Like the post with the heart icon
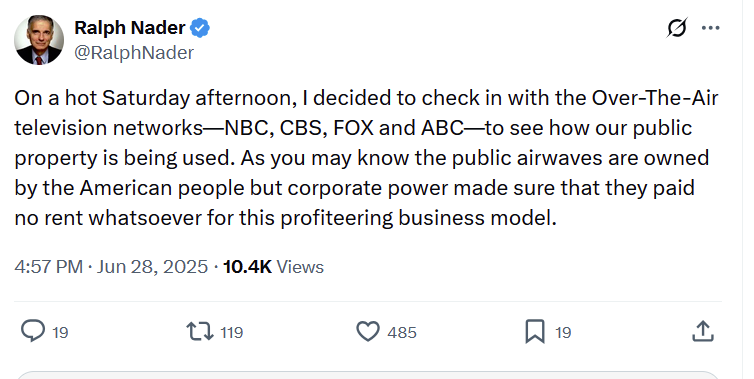 (x=368, y=332)
